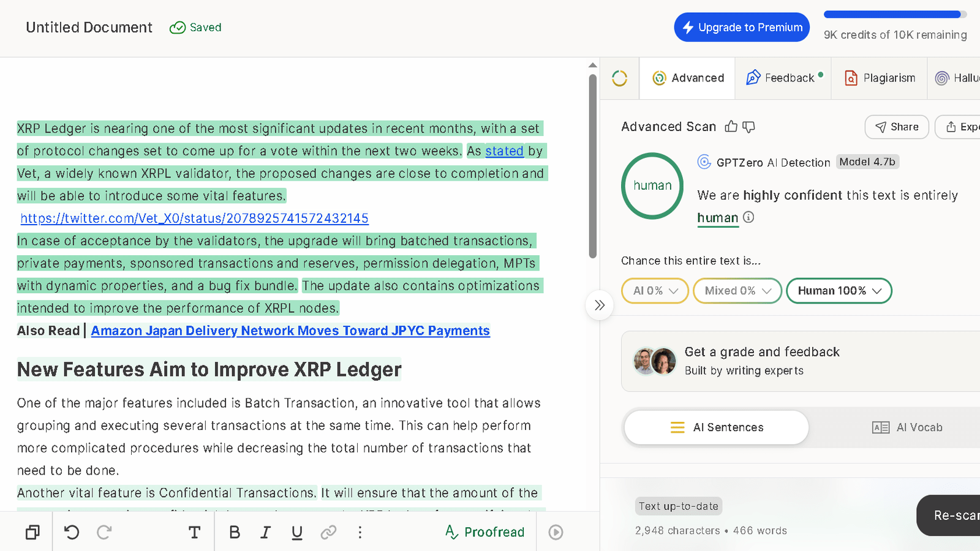Click the document vertical scrollbar

click(x=592, y=166)
